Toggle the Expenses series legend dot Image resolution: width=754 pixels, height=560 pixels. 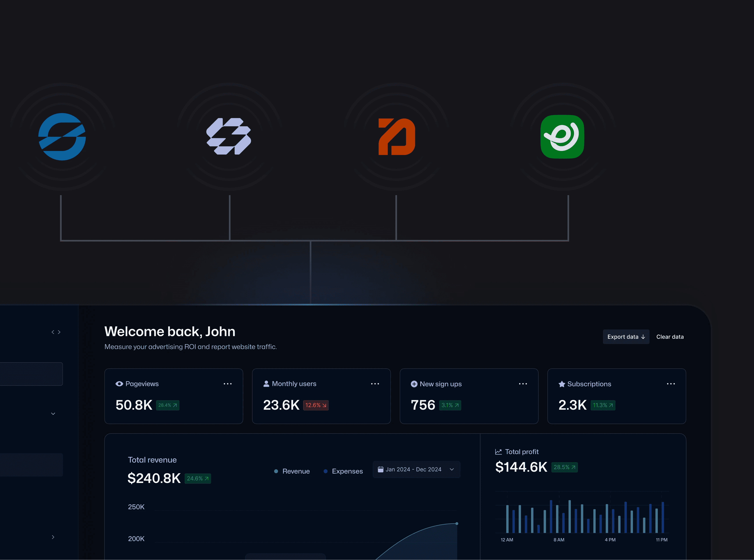[x=326, y=471]
